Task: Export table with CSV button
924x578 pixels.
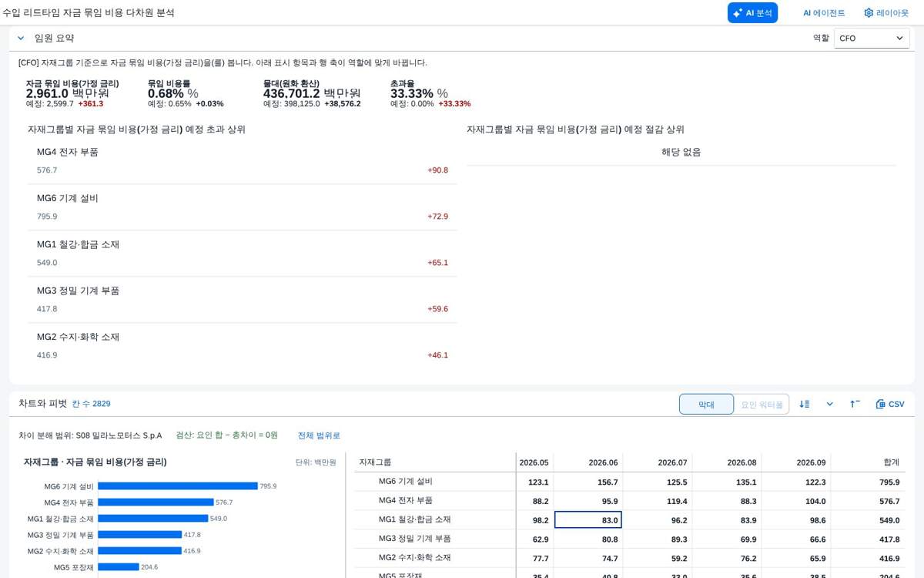Action: tap(890, 404)
